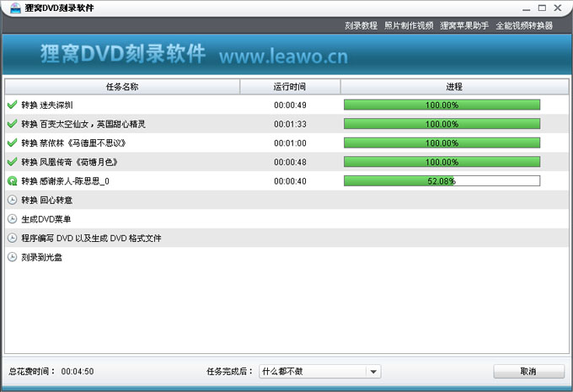Click the run time 00:01:00

[290, 143]
